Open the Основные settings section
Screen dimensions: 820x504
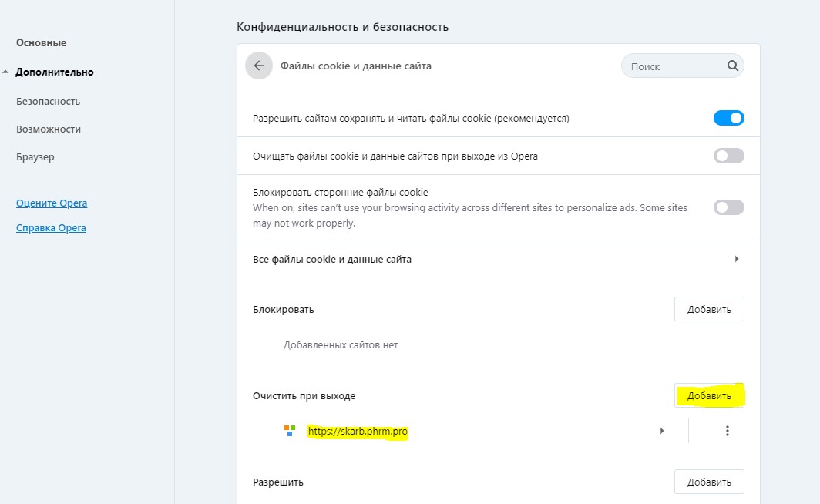point(41,43)
